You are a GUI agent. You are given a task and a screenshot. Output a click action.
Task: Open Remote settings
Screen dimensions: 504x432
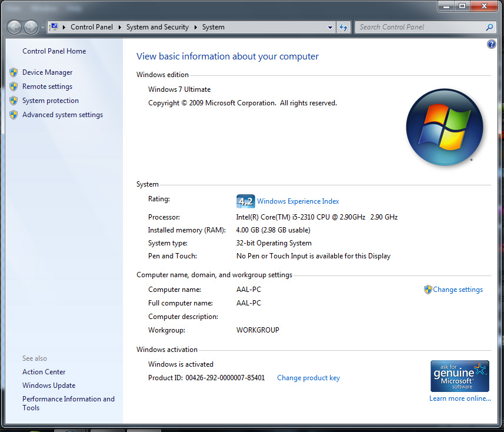click(47, 87)
